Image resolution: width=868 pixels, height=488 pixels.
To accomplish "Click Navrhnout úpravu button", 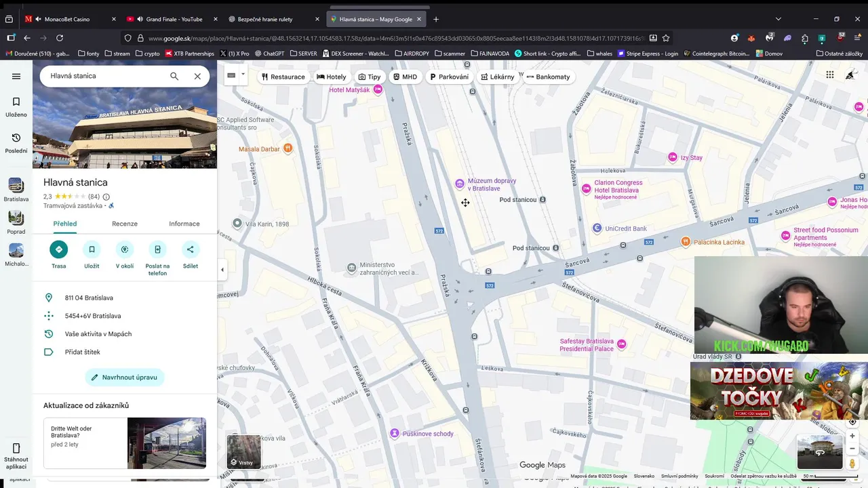I will pos(125,378).
